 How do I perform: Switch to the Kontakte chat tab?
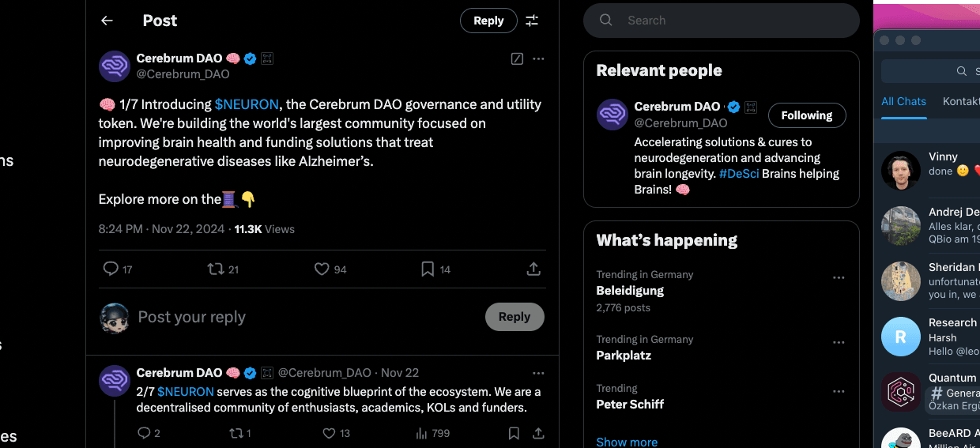tap(960, 101)
